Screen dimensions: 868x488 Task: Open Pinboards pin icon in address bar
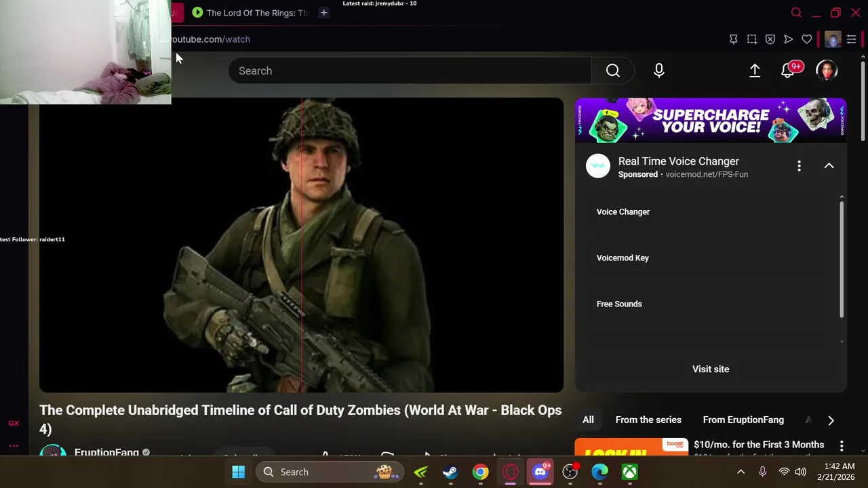[733, 39]
